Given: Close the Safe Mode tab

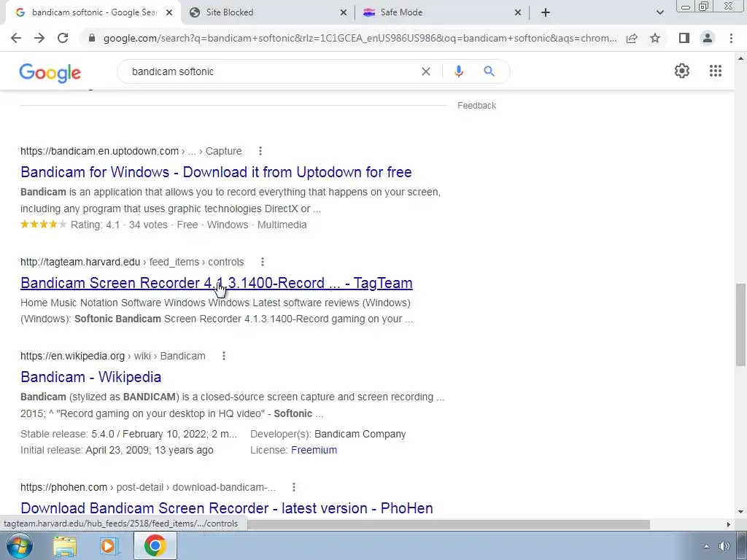Looking at the screenshot, I should click(x=518, y=13).
